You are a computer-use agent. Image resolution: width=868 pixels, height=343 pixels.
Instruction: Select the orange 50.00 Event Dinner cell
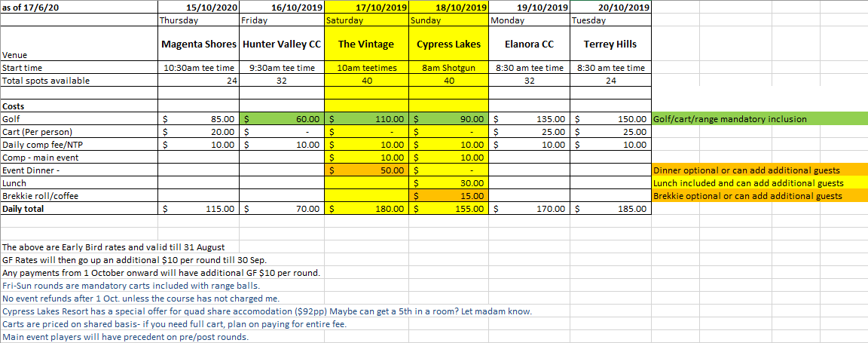[367, 170]
